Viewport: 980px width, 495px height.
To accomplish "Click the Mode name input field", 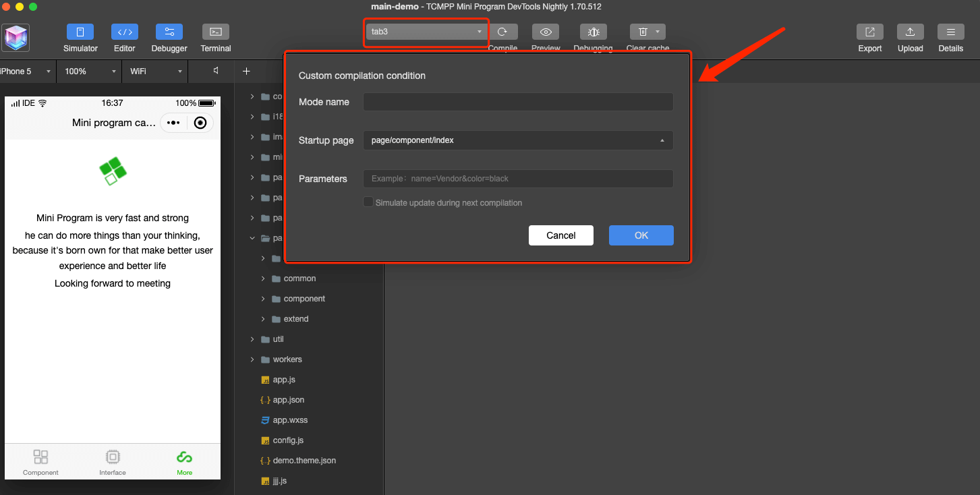I will click(x=517, y=102).
